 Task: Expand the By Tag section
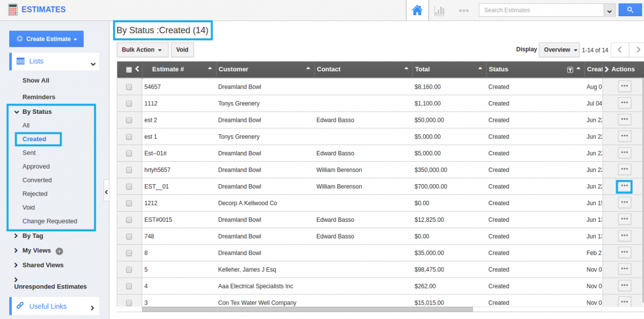click(16, 236)
